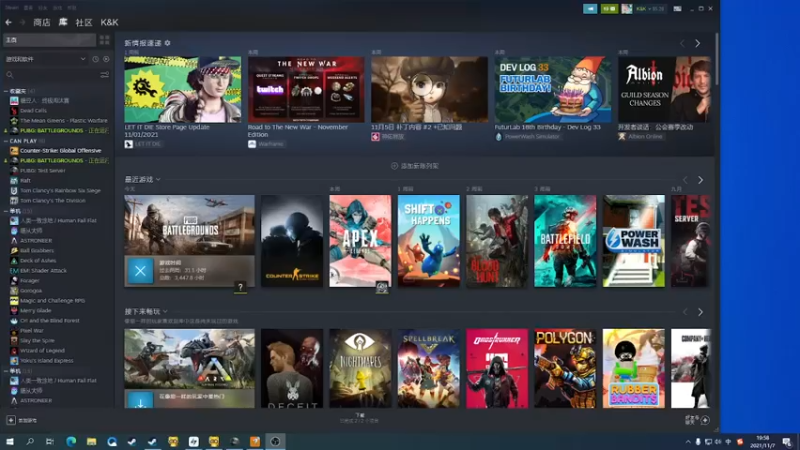The width and height of the screenshot is (800, 450).
Task: Open the Ghostrunner game cover
Action: point(497,368)
